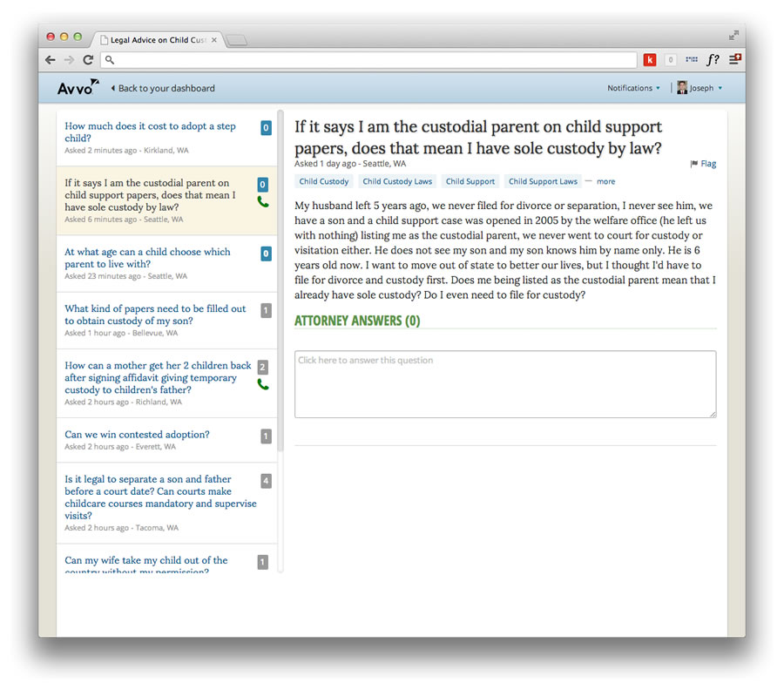Open the browser menu icon with red badge
This screenshot has height=690, width=784.
(734, 59)
